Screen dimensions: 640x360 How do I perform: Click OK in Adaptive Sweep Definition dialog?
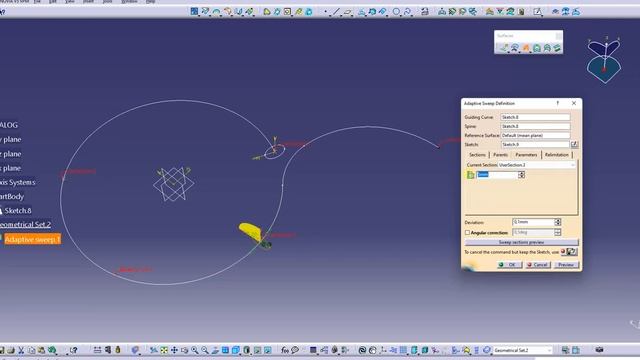509,265
